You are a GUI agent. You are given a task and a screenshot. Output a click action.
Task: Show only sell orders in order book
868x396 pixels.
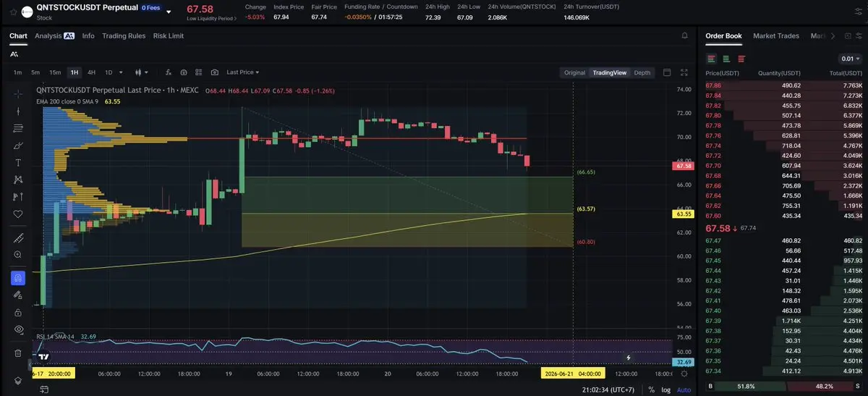741,59
